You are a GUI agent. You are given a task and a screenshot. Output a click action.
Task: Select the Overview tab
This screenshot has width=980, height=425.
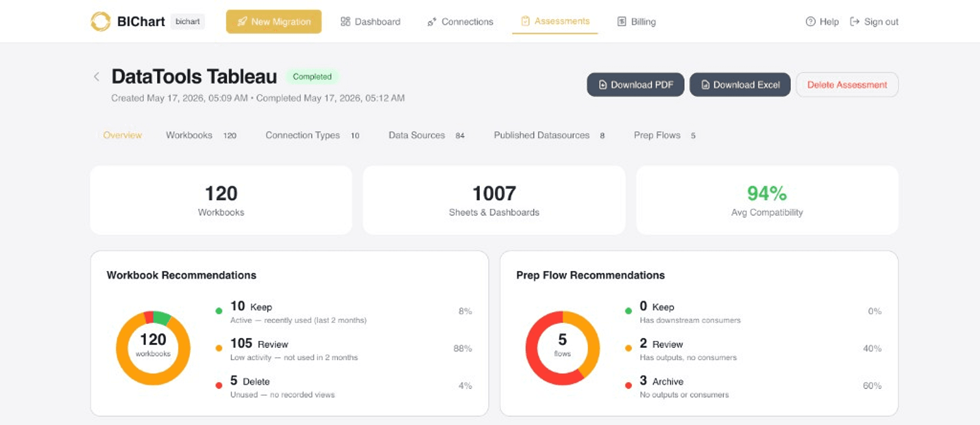[x=122, y=135]
